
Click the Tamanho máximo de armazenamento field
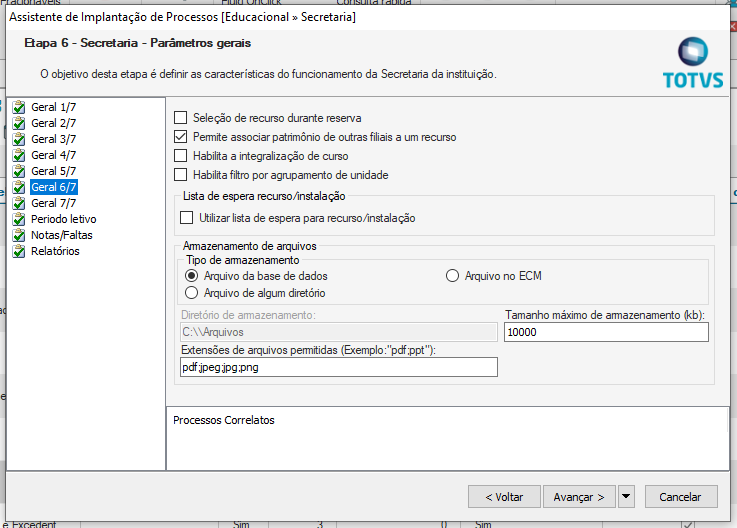tap(606, 333)
